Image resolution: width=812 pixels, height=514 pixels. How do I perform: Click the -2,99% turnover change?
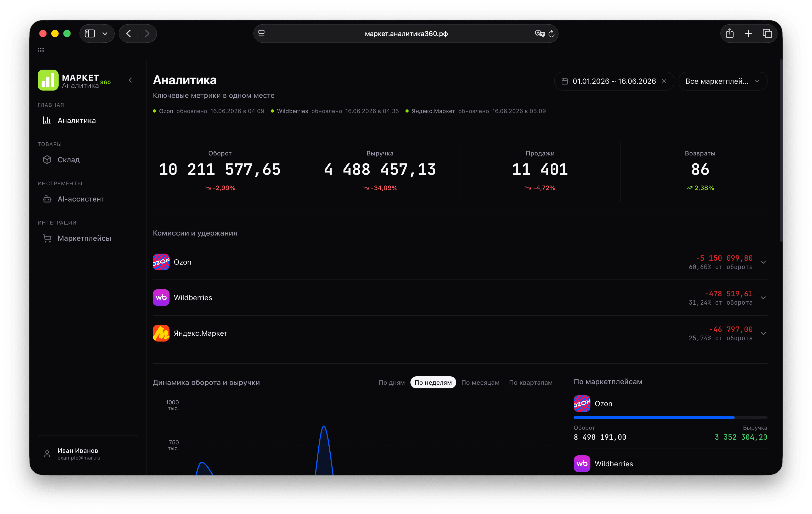click(x=220, y=188)
